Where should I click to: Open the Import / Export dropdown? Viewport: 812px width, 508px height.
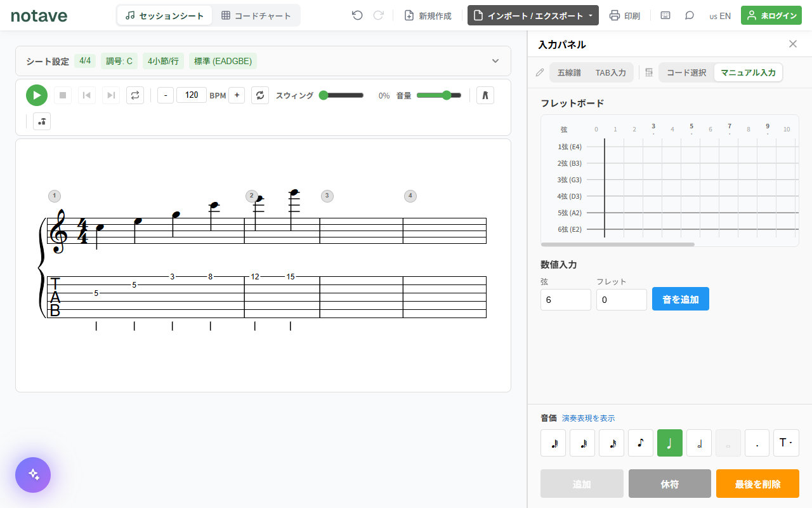coord(533,15)
